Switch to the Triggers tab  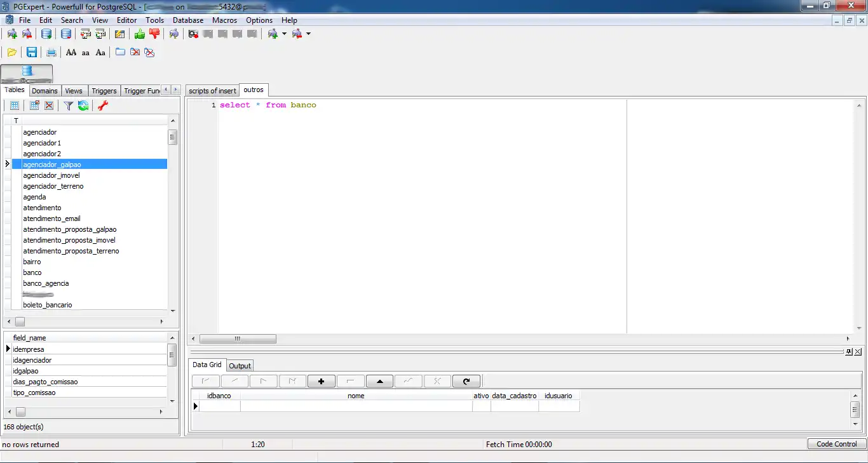click(104, 91)
